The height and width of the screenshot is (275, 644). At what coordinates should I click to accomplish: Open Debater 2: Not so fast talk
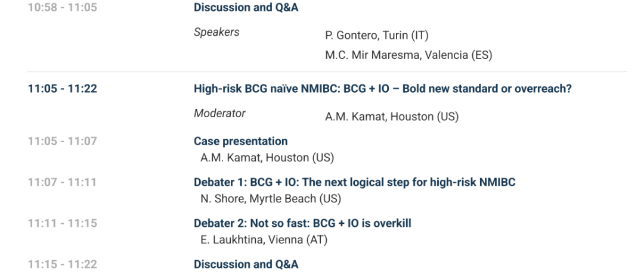pos(302,223)
